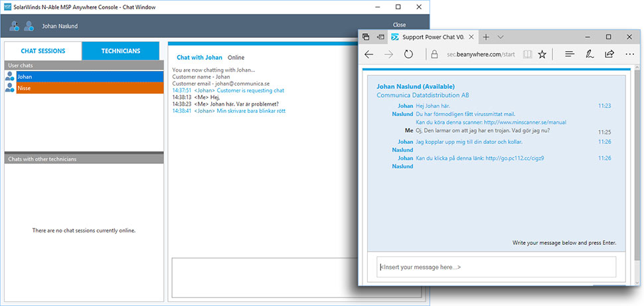Click user avatar icon next to Johan
Image resolution: width=644 pixels, height=306 pixels.
coord(10,76)
